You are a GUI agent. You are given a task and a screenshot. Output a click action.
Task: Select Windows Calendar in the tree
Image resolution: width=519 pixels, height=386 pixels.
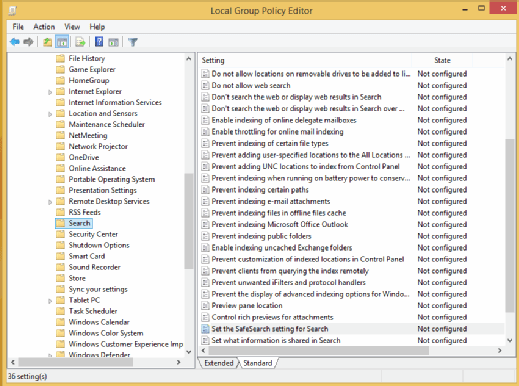point(99,322)
